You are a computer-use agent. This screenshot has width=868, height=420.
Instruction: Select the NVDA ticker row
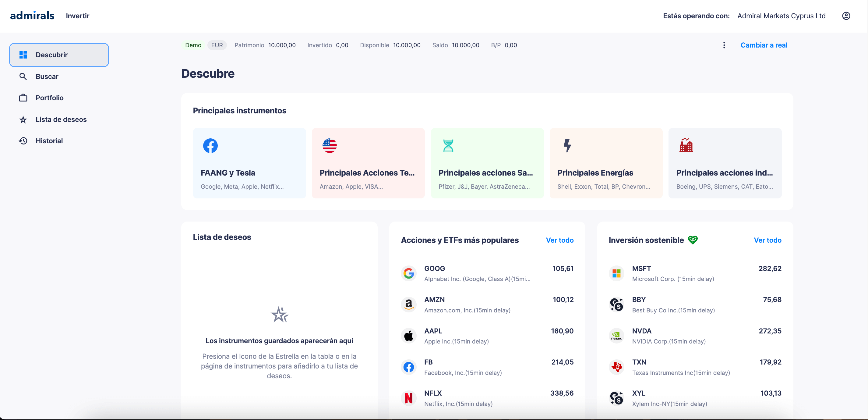[695, 336]
